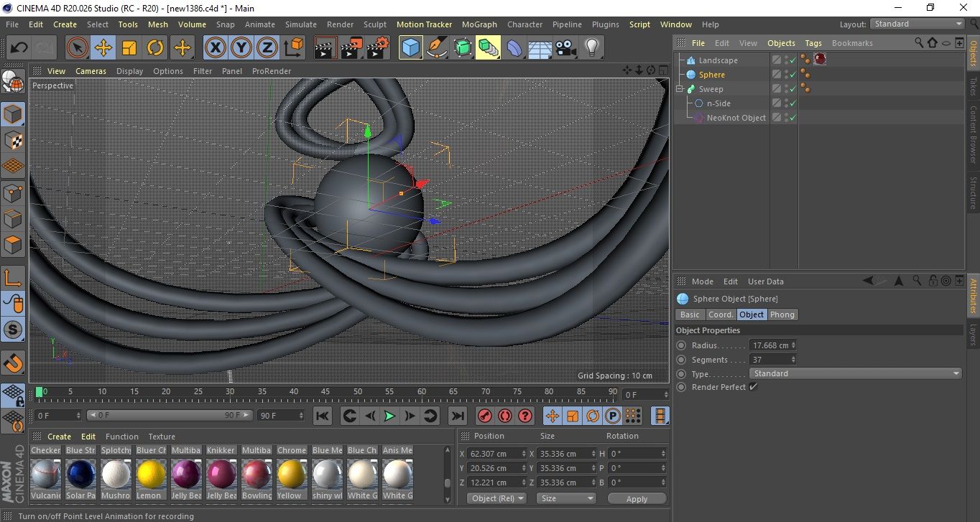This screenshot has width=980, height=522.
Task: Toggle Autokeying
Action: pyautogui.click(x=505, y=416)
